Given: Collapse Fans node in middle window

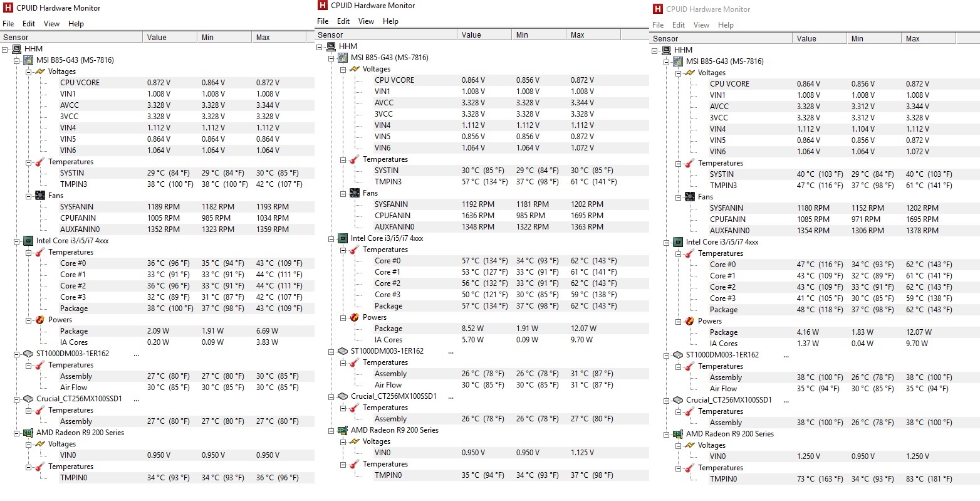Looking at the screenshot, I should (343, 193).
